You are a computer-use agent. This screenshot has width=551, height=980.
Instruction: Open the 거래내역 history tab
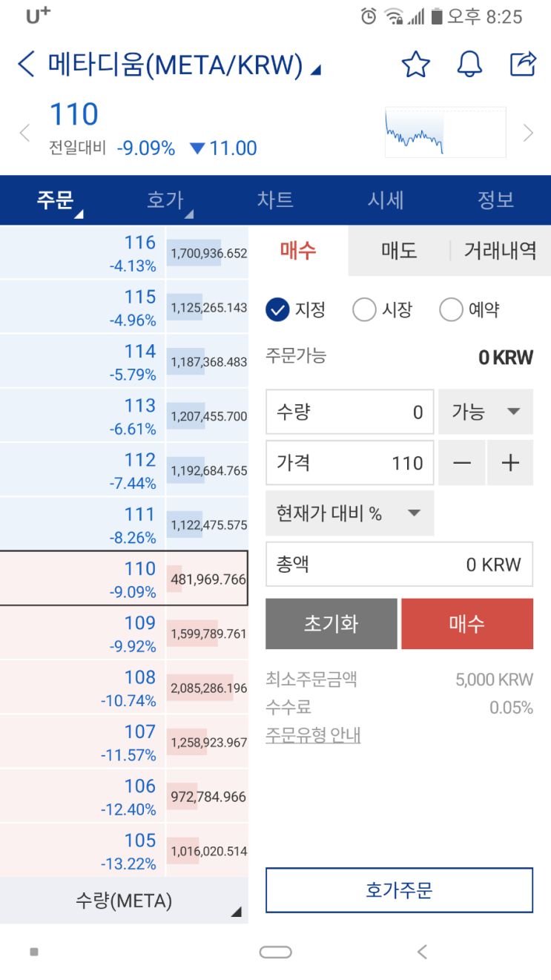point(501,251)
